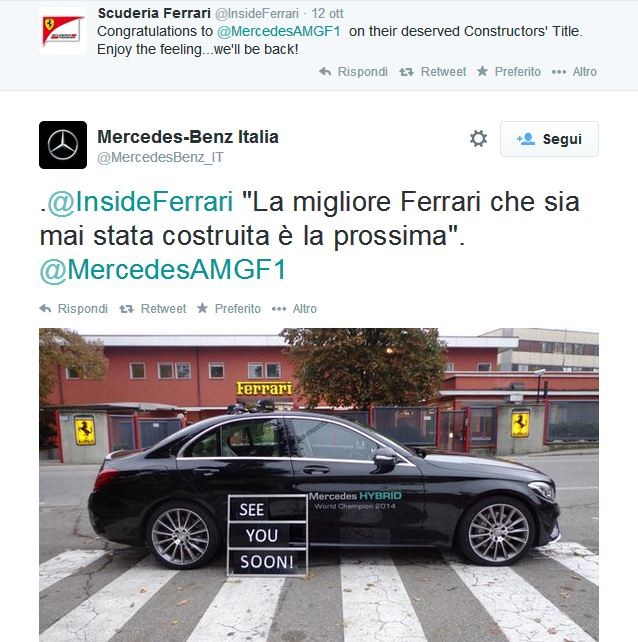This screenshot has height=642, width=638.
Task: Click the 12 ott timestamp
Action: (x=327, y=14)
